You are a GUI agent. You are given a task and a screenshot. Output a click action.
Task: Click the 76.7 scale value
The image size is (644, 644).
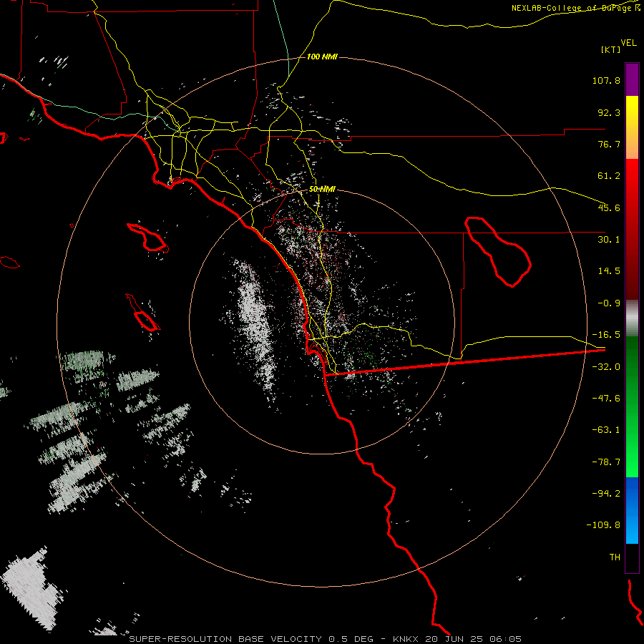click(609, 144)
